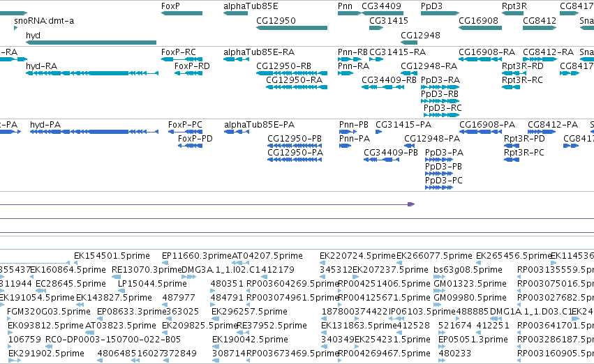The height and width of the screenshot is (364, 594).
Task: Click the hyd-RA transcript label
Action: (x=42, y=66)
